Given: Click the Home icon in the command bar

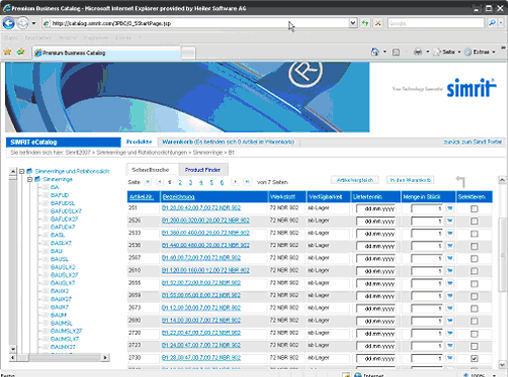Looking at the screenshot, I should pos(375,52).
